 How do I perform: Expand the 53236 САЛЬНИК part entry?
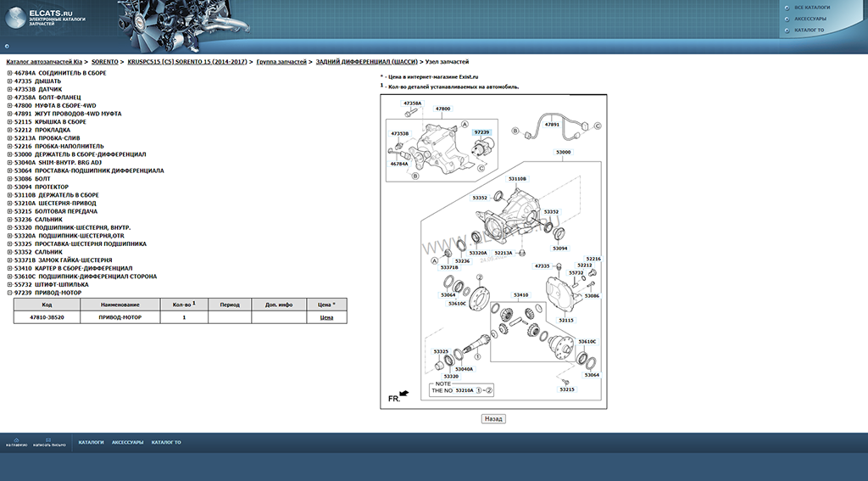click(x=9, y=219)
